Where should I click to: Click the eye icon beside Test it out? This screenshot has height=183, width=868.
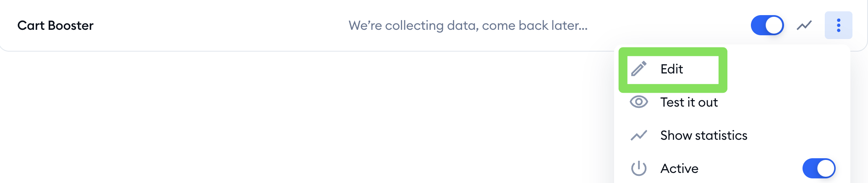click(x=639, y=102)
